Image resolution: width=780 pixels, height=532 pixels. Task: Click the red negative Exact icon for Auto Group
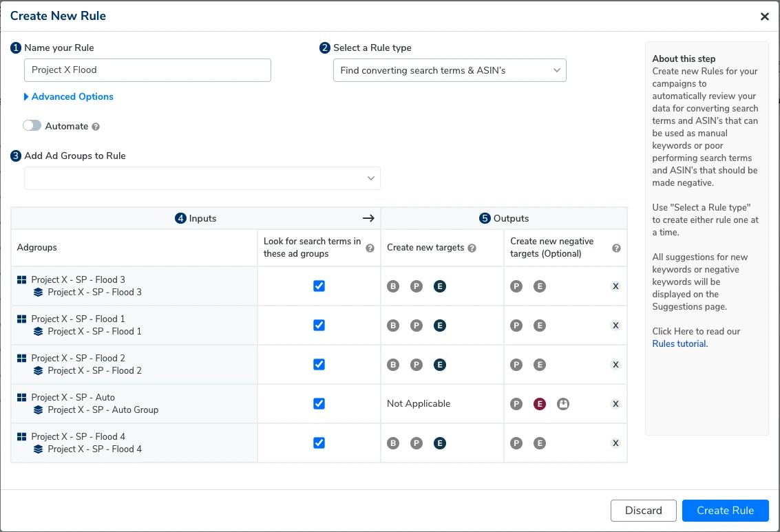click(x=540, y=404)
